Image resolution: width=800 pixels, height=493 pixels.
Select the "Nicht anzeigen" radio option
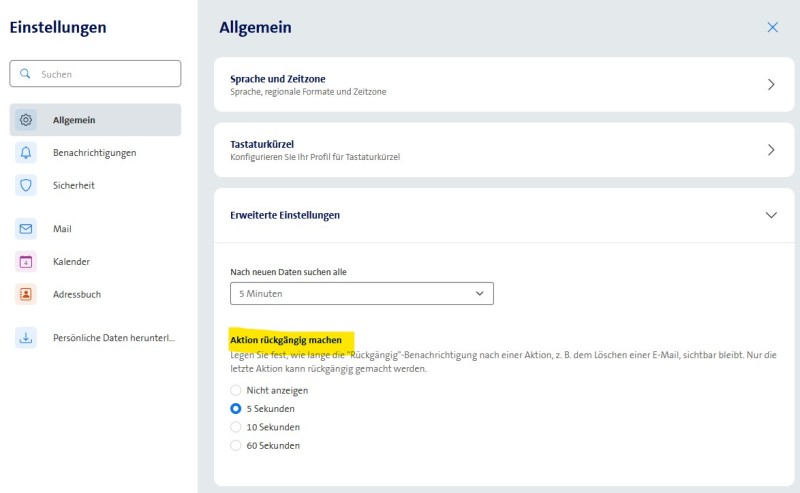pyautogui.click(x=236, y=390)
